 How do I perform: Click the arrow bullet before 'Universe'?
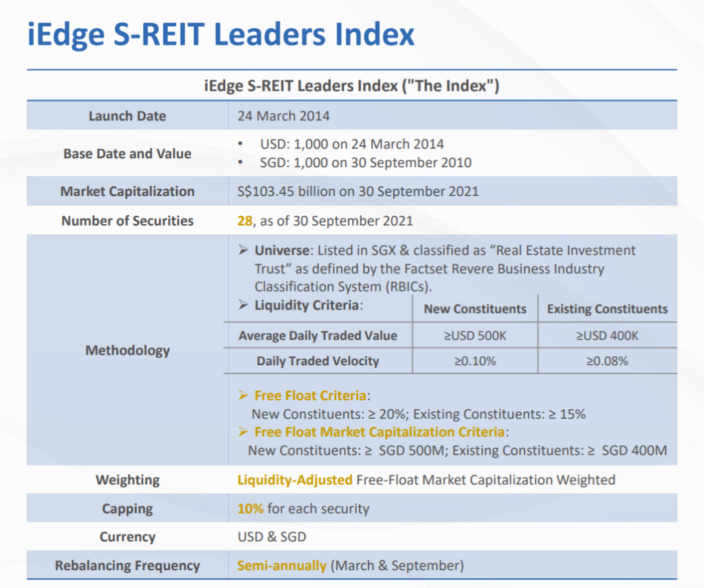[243, 250]
